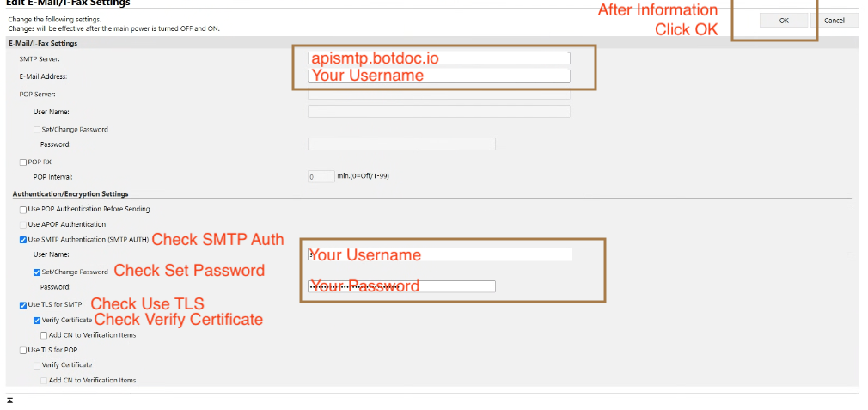
Task: Click the SMTP Server input field
Action: tap(438, 58)
